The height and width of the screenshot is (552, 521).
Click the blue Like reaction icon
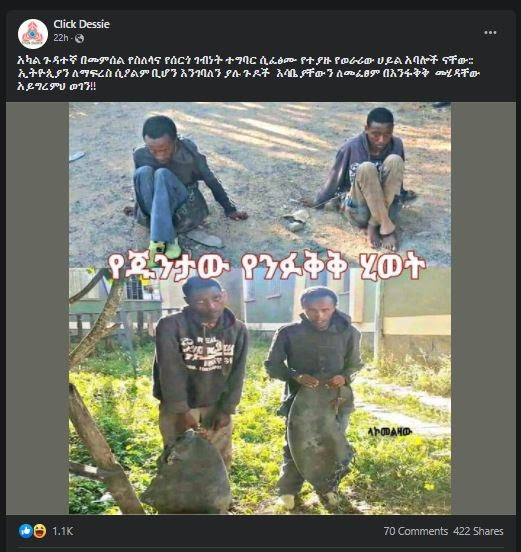[x=26, y=531]
